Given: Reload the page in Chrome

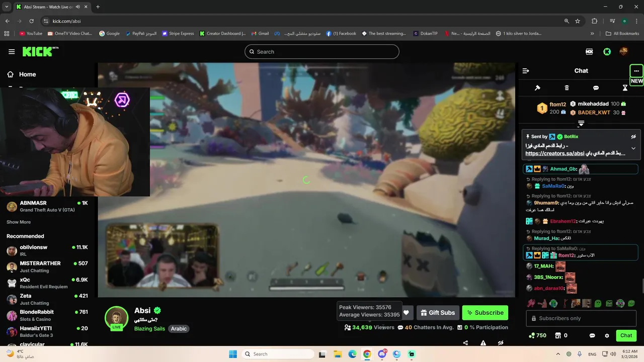Looking at the screenshot, I should point(31,21).
